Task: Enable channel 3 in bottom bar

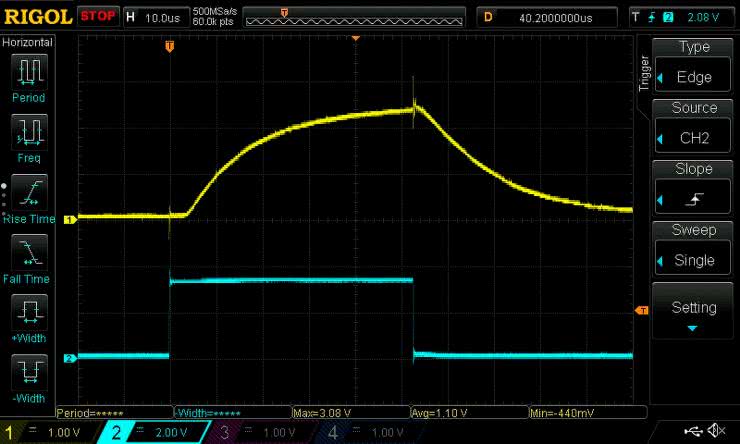Action: [263, 431]
